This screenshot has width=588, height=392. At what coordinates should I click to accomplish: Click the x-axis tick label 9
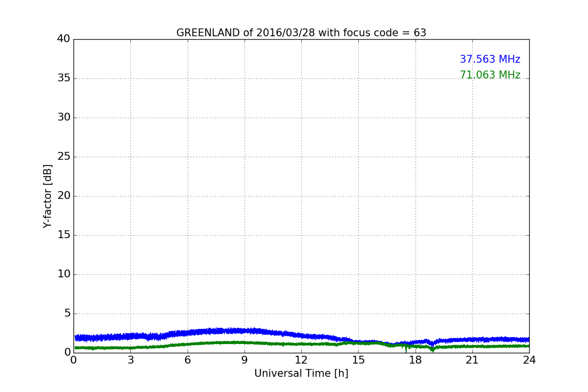click(x=245, y=360)
